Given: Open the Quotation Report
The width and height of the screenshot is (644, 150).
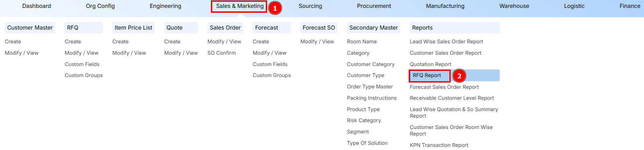Looking at the screenshot, I should 430,64.
